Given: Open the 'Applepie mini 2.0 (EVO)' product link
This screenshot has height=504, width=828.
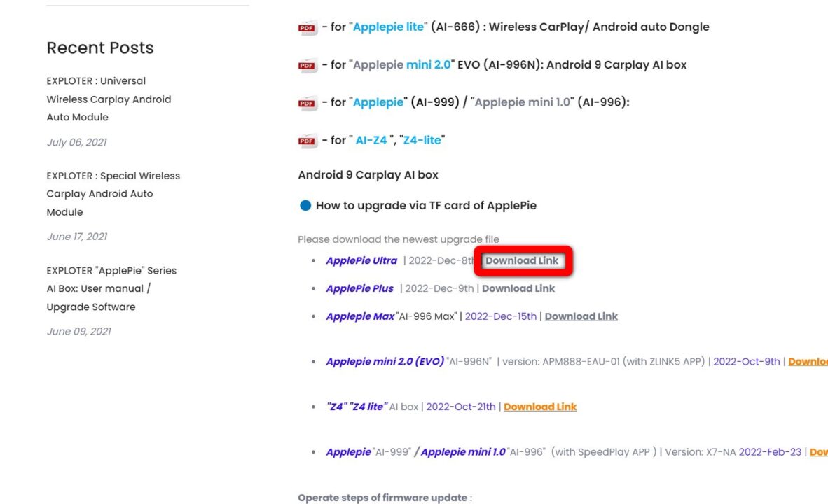Looking at the screenshot, I should (x=385, y=362).
